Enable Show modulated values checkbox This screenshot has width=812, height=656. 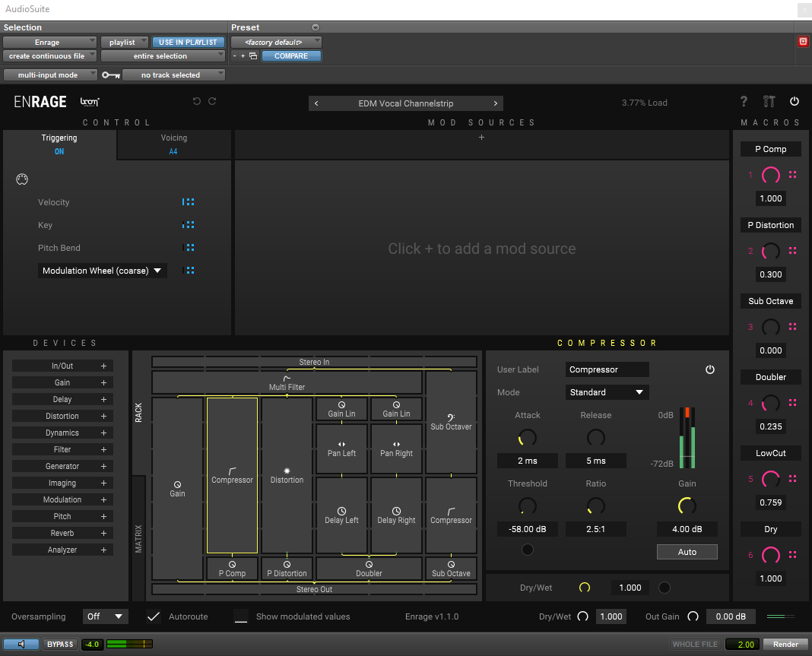(x=241, y=616)
